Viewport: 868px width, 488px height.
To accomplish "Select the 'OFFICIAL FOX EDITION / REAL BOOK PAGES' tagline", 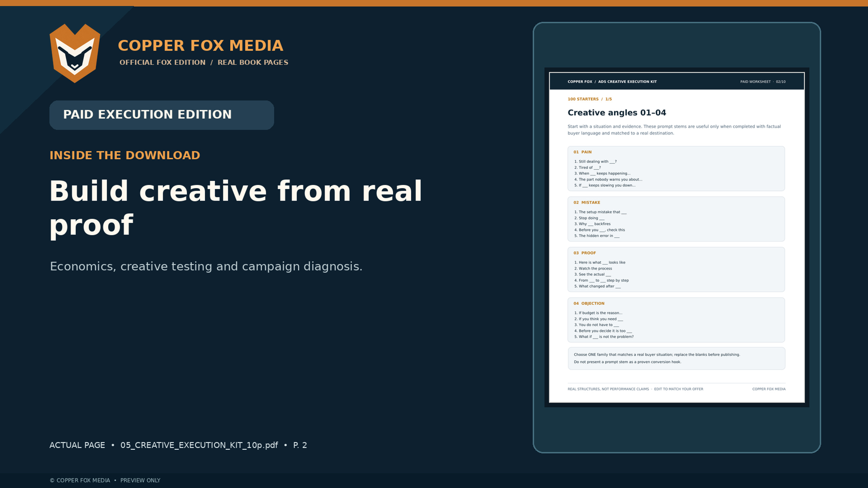I will tap(204, 62).
